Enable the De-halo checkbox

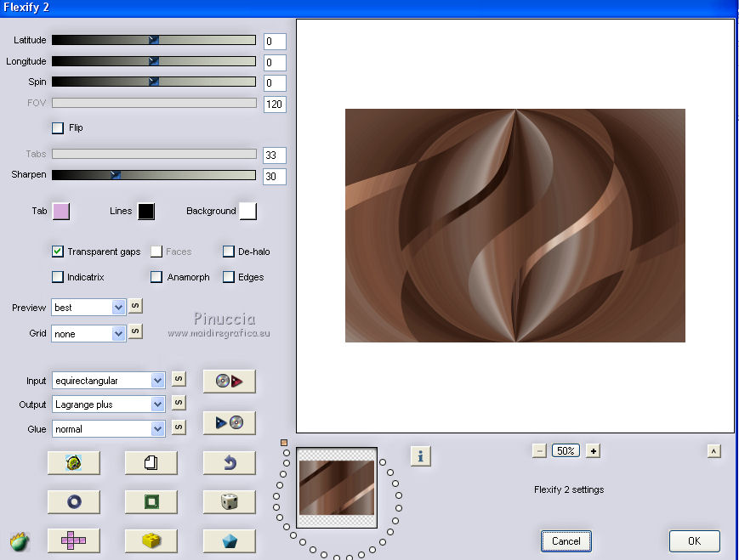point(229,252)
